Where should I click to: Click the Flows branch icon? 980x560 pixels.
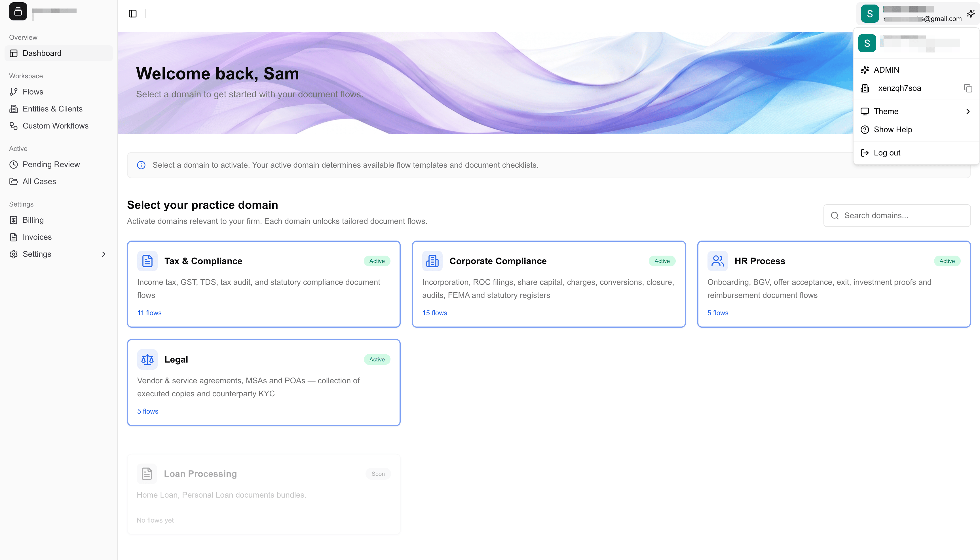(x=14, y=92)
